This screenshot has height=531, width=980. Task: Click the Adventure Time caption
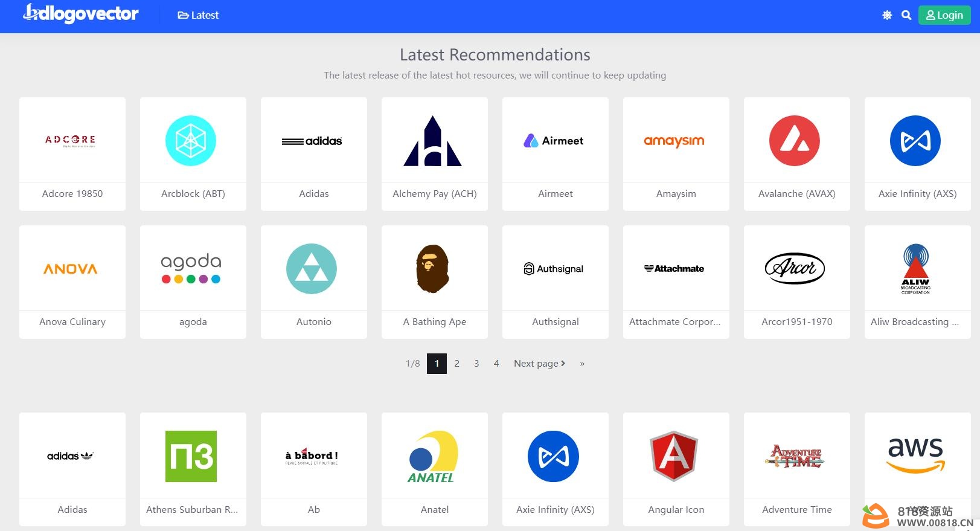click(x=797, y=510)
